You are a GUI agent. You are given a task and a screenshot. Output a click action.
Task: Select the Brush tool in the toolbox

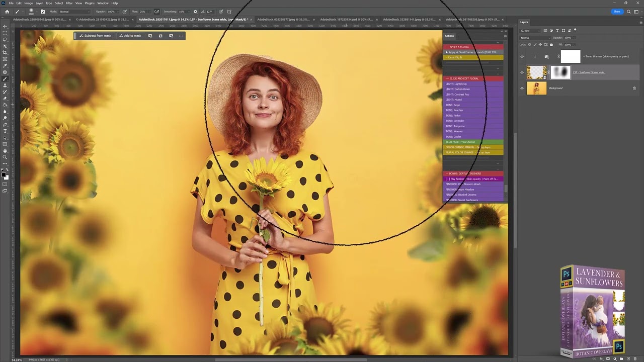click(x=5, y=79)
